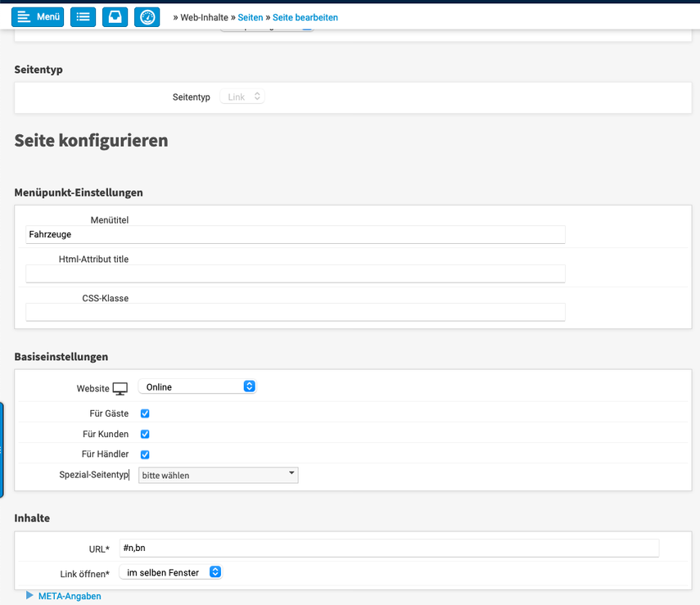Click the URL input field
The height and width of the screenshot is (605, 700).
tap(388, 549)
